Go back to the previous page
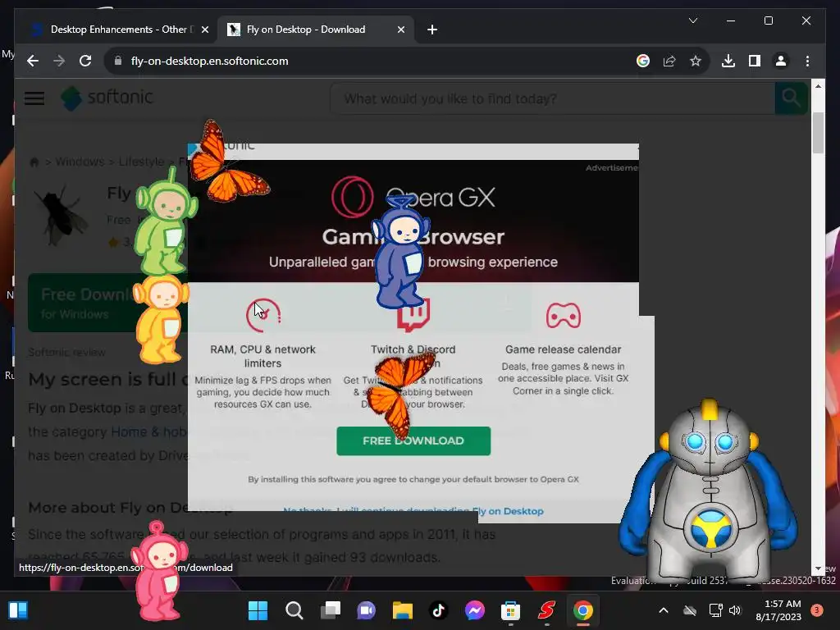840x630 pixels. tap(33, 61)
